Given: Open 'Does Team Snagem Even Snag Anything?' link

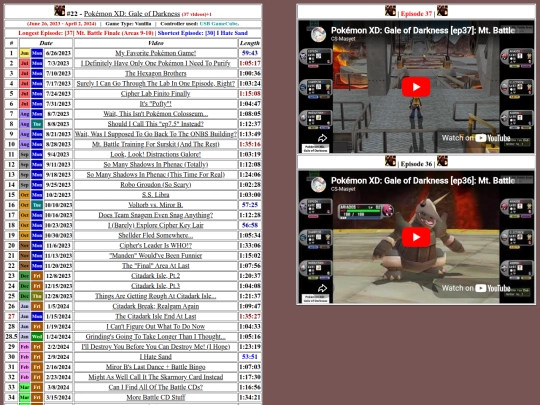Looking at the screenshot, I should [156, 215].
